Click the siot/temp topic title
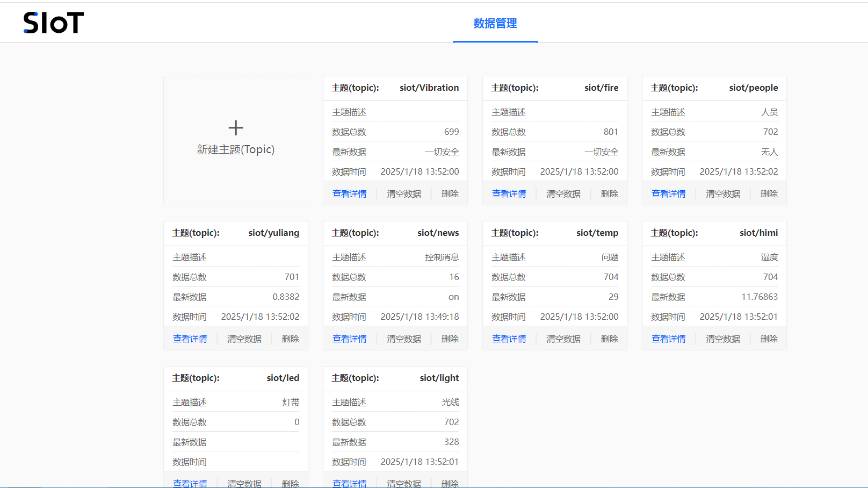Screen dimensions: 868x488 (x=597, y=233)
